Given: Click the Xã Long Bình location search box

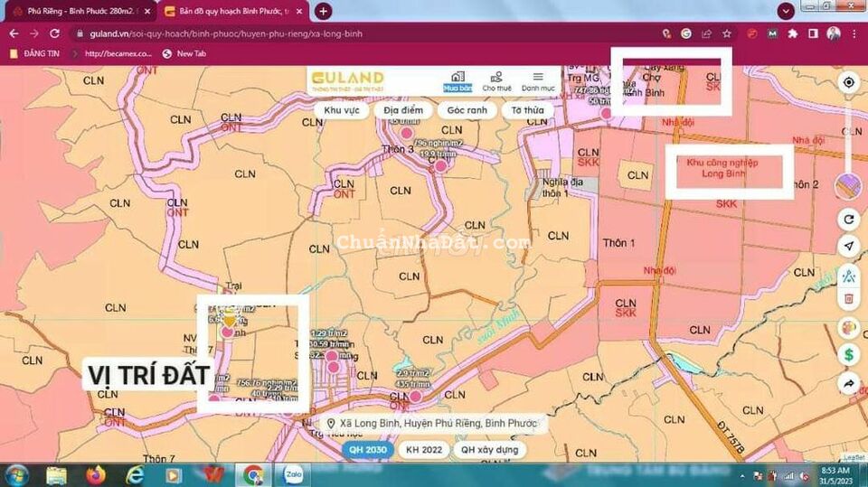Looking at the screenshot, I should pos(433,424).
